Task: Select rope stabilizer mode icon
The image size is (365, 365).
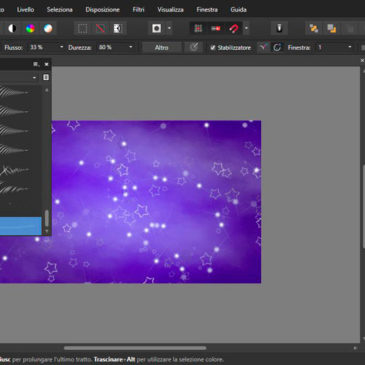Action: pyautogui.click(x=263, y=48)
